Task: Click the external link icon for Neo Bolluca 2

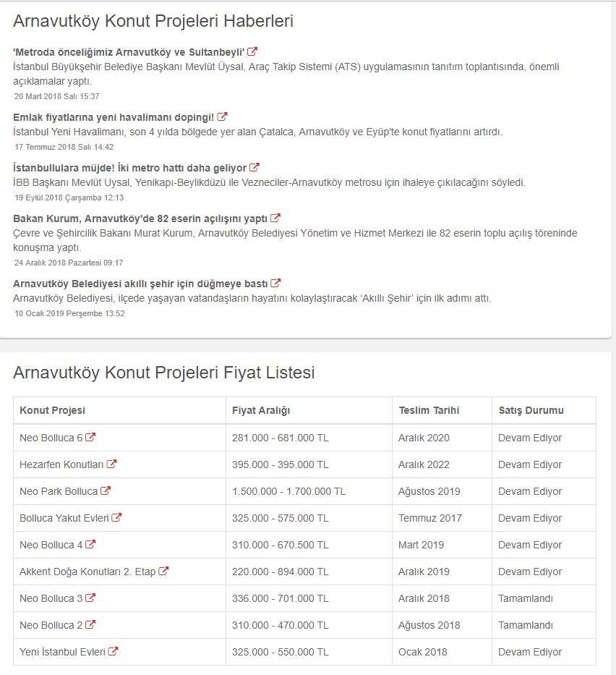Action: tap(90, 624)
